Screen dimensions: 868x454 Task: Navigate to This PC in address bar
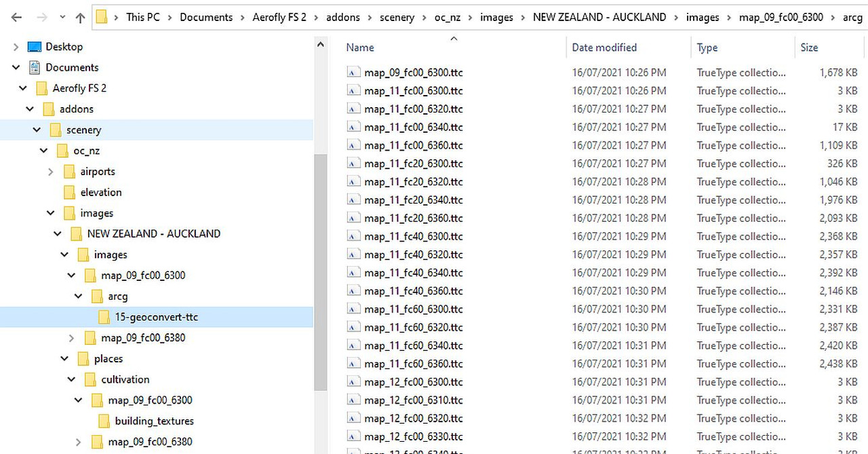pyautogui.click(x=143, y=18)
